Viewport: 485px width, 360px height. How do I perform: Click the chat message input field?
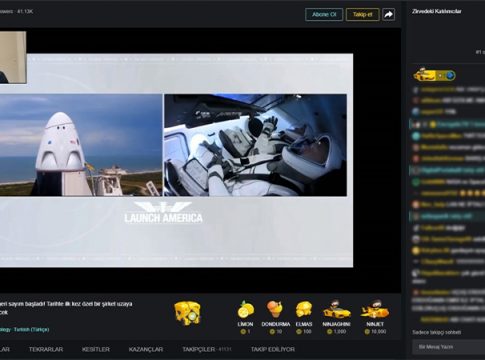(x=448, y=347)
